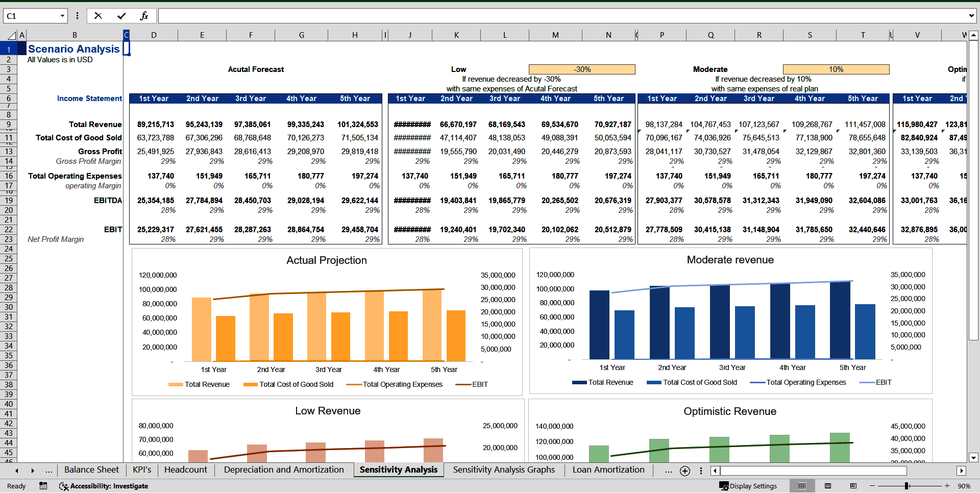Open the Loan Amortization sheet
Image resolution: width=980 pixels, height=493 pixels.
pos(608,470)
